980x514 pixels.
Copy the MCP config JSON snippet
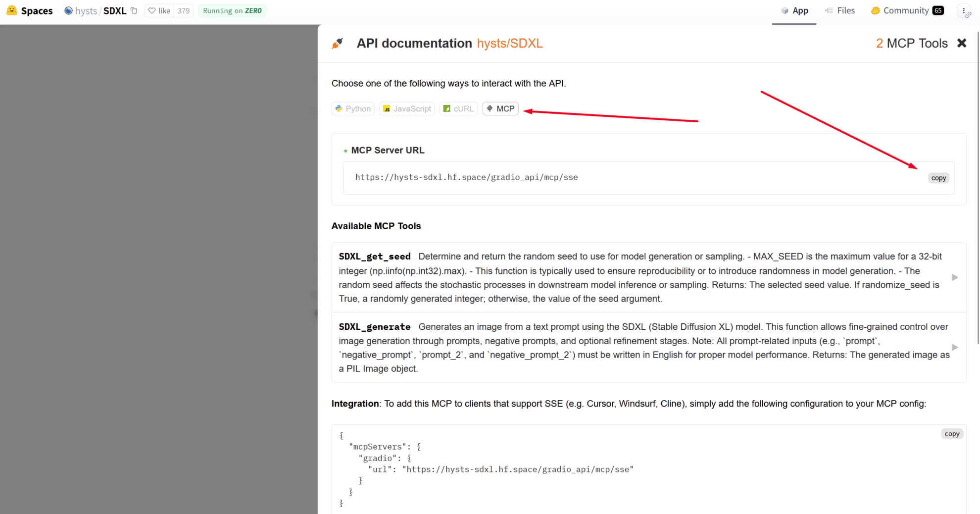click(x=952, y=433)
